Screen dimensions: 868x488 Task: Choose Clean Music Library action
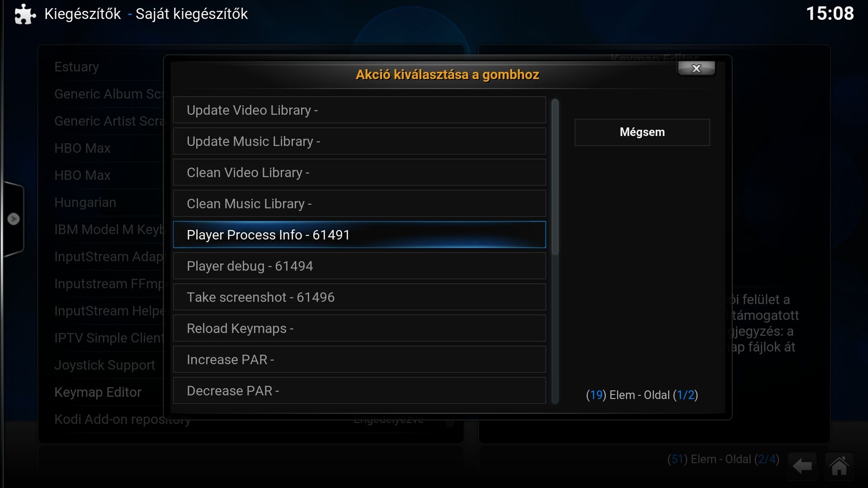click(x=359, y=203)
